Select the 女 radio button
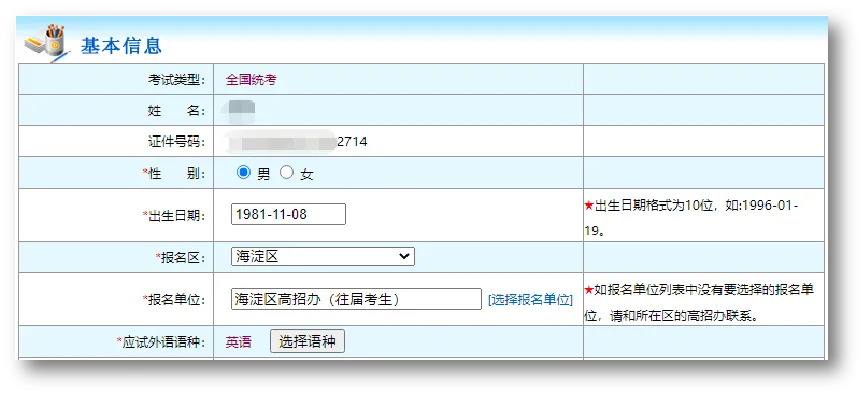Image resolution: width=865 pixels, height=397 pixels. 286,173
